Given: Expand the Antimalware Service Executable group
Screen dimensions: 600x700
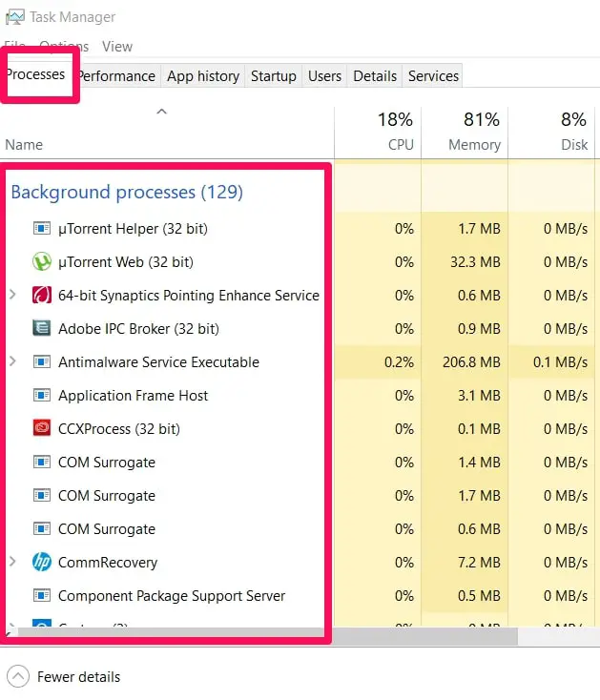Looking at the screenshot, I should [x=13, y=361].
